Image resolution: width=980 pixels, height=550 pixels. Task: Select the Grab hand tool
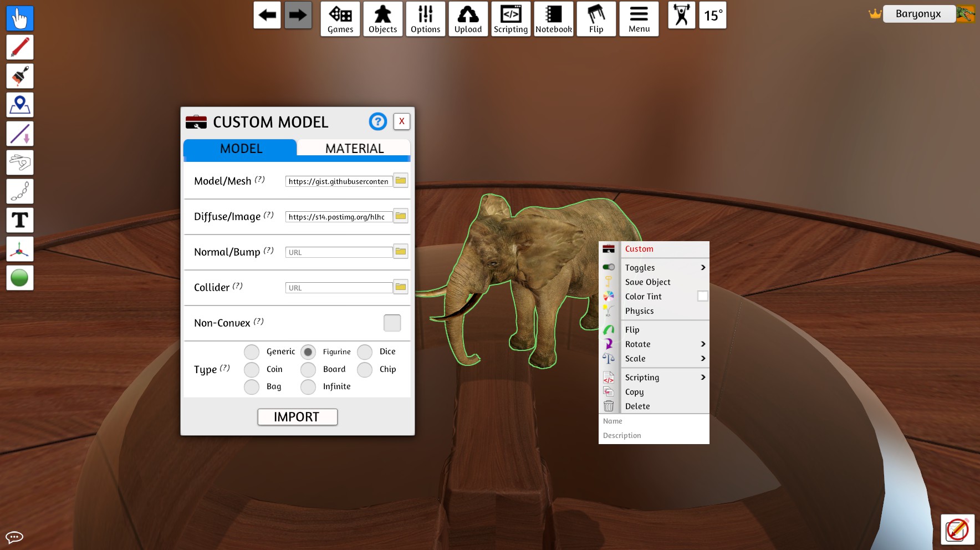click(x=20, y=18)
